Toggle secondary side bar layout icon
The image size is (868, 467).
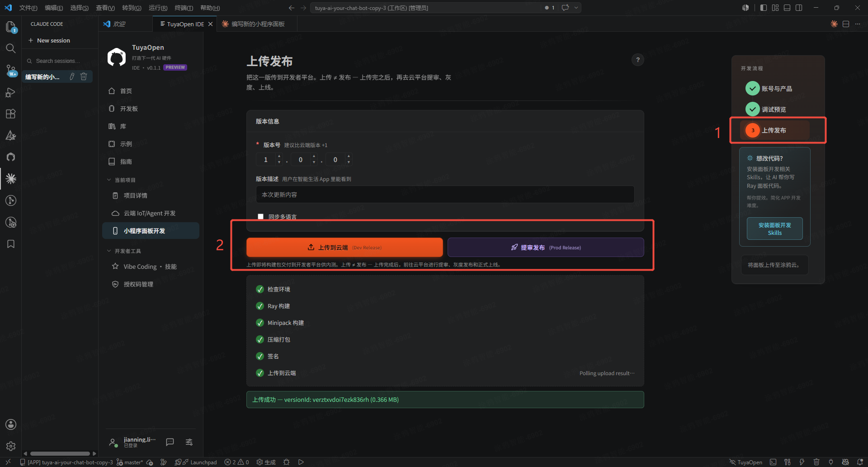[x=799, y=8]
